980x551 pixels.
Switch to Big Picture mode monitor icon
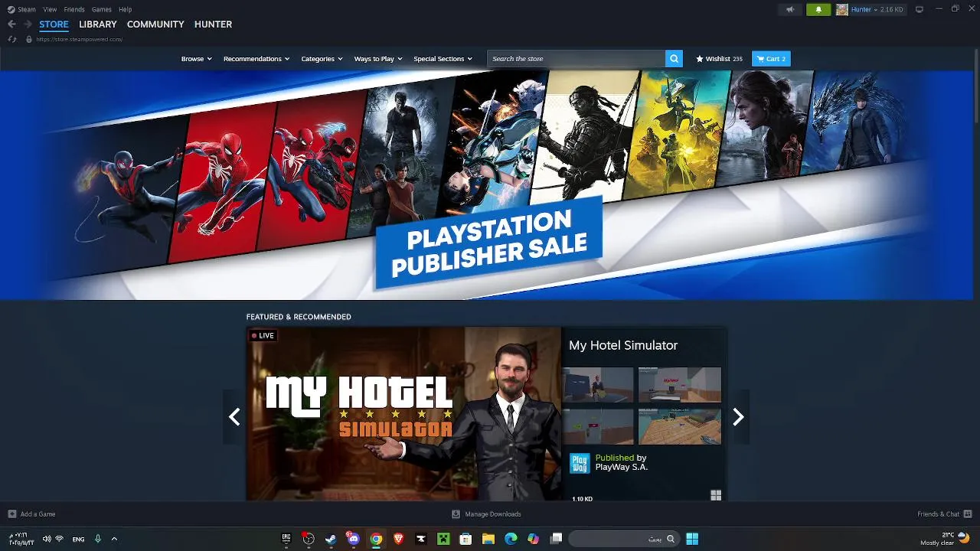(x=920, y=9)
